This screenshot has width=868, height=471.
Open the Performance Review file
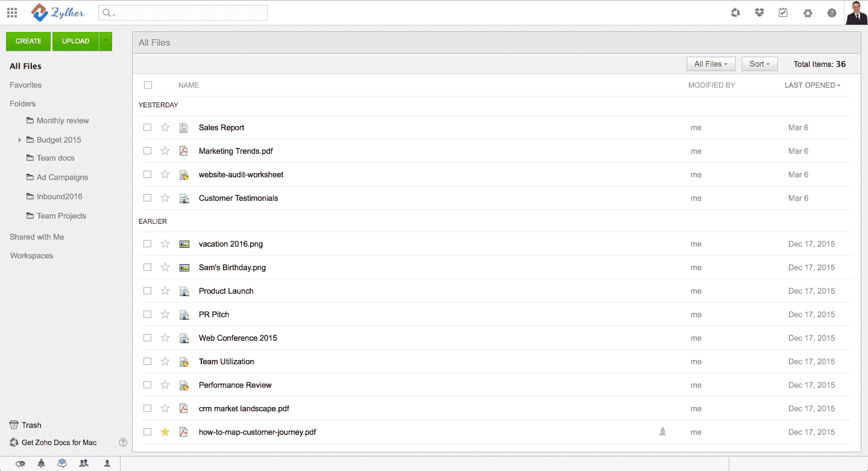[x=235, y=385]
